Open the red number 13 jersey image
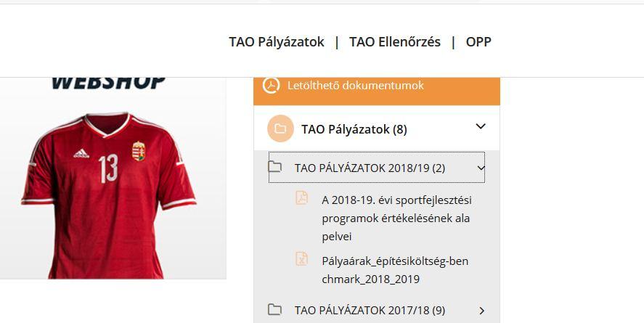Image resolution: width=644 pixels, height=323 pixels. (109, 195)
